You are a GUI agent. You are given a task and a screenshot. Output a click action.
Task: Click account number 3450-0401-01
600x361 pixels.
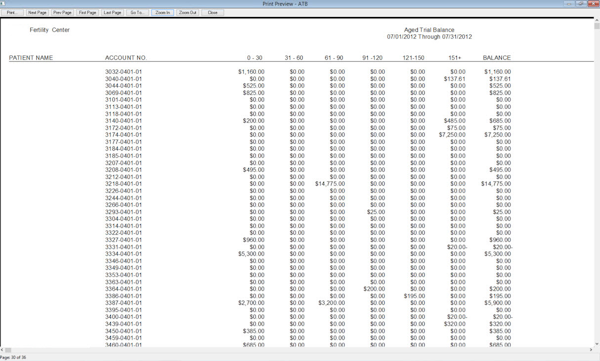tap(123, 331)
